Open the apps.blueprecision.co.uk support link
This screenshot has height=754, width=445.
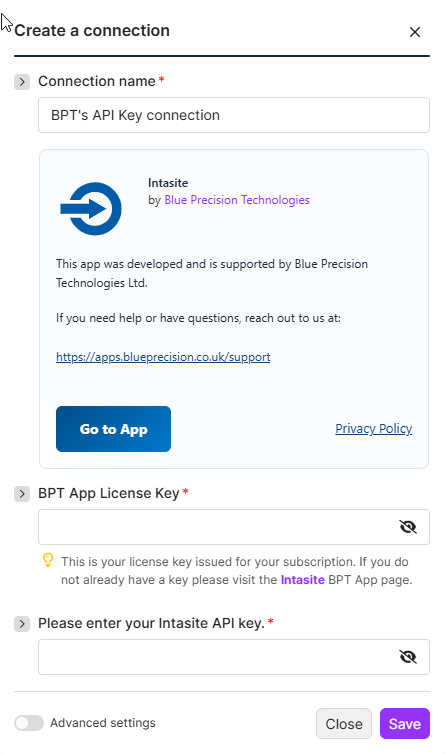tap(163, 357)
